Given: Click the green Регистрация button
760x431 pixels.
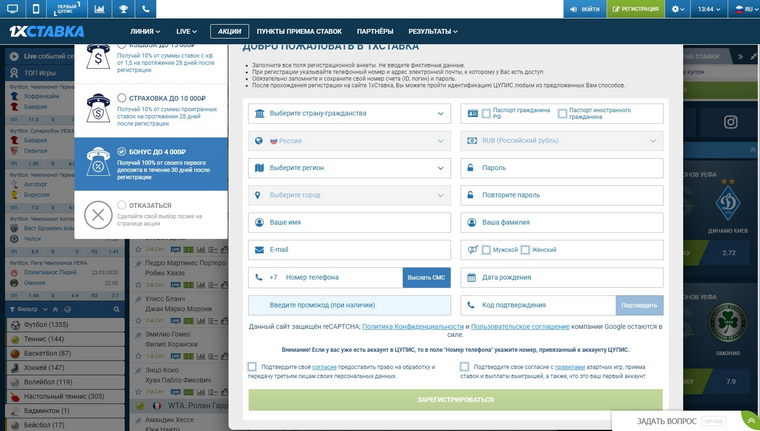Looking at the screenshot, I should click(635, 9).
